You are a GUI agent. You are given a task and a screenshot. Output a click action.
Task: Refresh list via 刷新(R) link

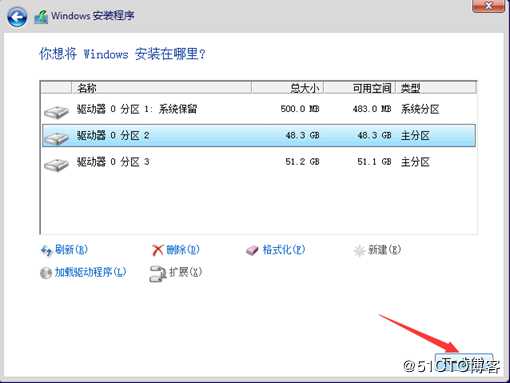coord(71,249)
